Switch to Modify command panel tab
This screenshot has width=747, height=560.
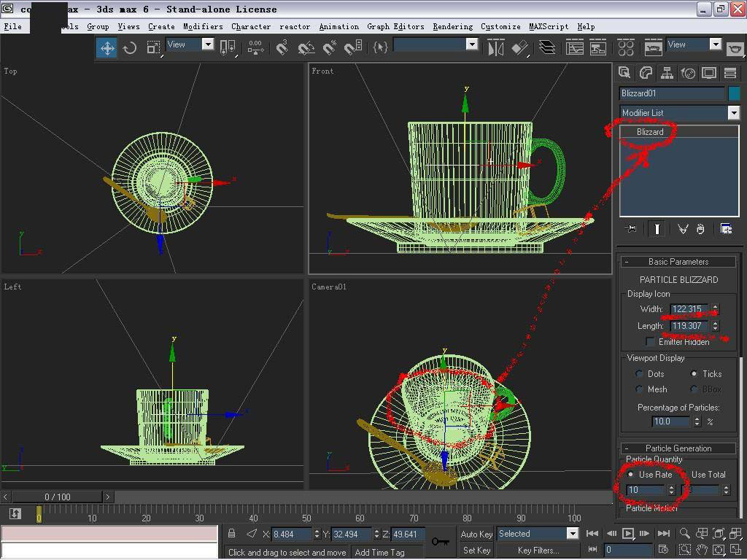point(646,73)
